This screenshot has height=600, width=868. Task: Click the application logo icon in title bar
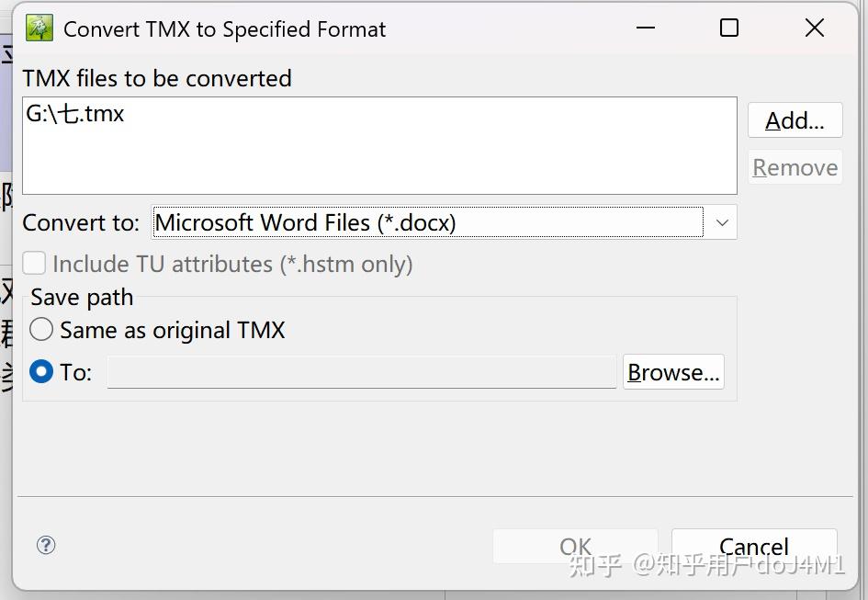[x=38, y=28]
